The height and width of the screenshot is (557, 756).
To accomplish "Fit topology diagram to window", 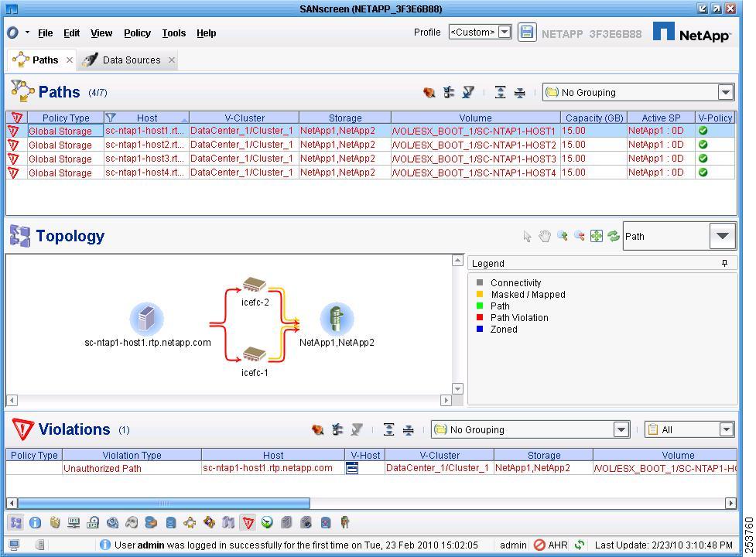I will coord(597,236).
